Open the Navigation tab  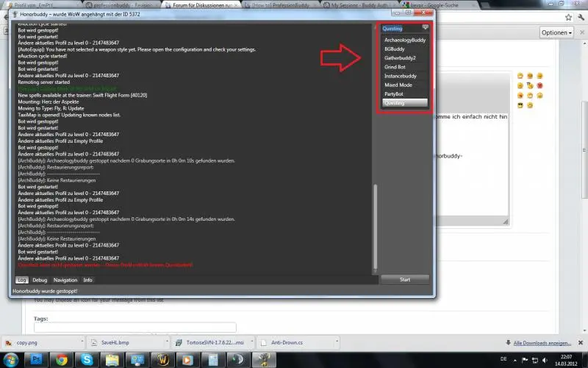tap(65, 280)
